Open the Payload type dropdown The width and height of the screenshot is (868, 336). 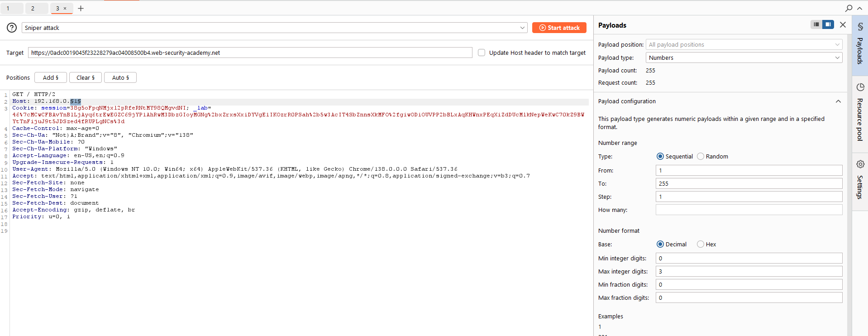(x=744, y=58)
